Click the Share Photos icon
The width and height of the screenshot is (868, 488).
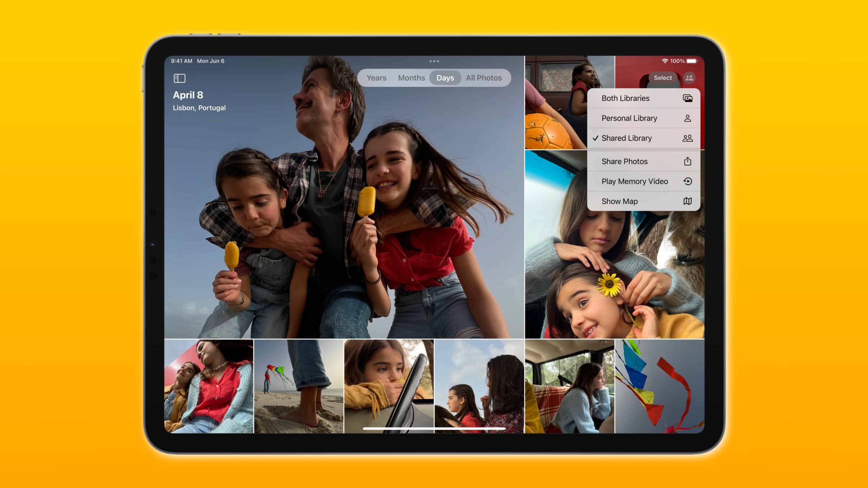pyautogui.click(x=687, y=161)
